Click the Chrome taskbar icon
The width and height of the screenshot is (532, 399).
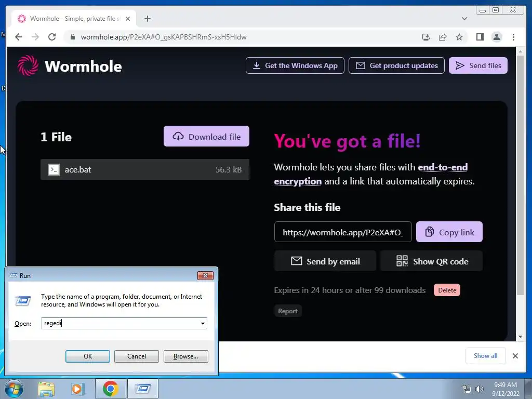(110, 389)
